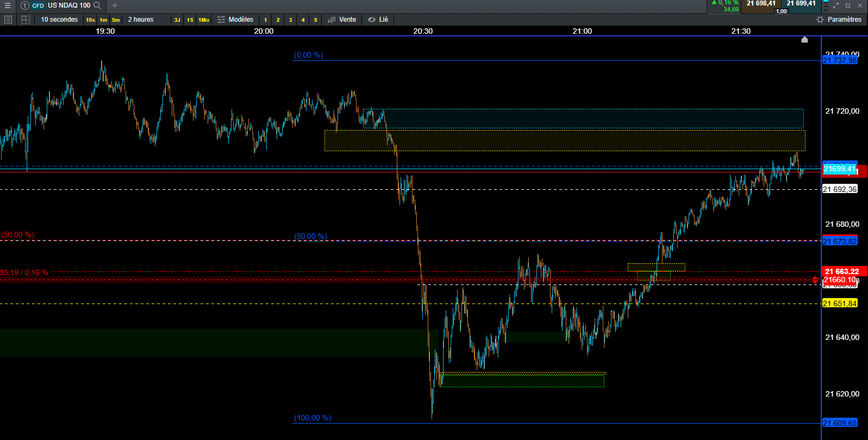Click the 21 720,00 price scale label
Image resolution: width=868 pixels, height=440 pixels.
842,111
